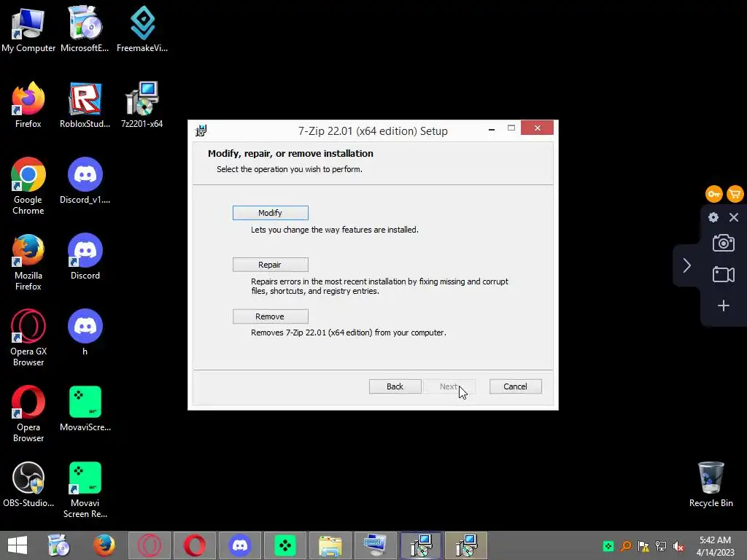Open Discord from the taskbar
The width and height of the screenshot is (747, 560).
coord(240,545)
